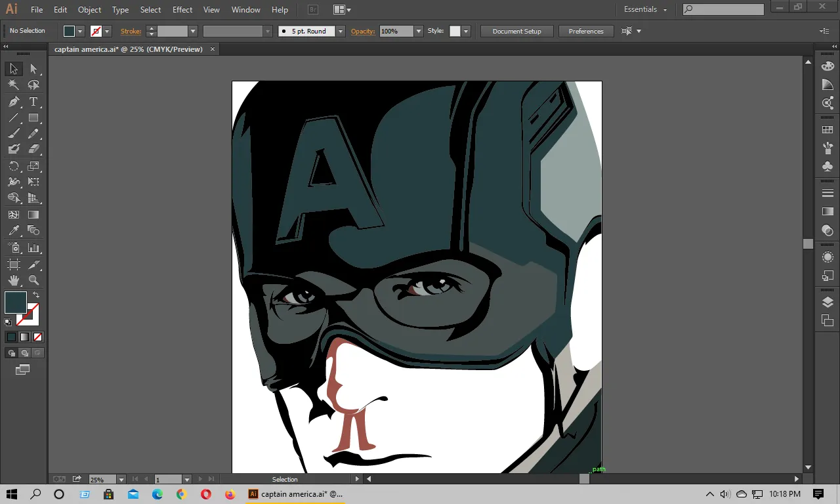Open the Symbols panel club icon
Screen dimensions: 840x504
tap(828, 167)
